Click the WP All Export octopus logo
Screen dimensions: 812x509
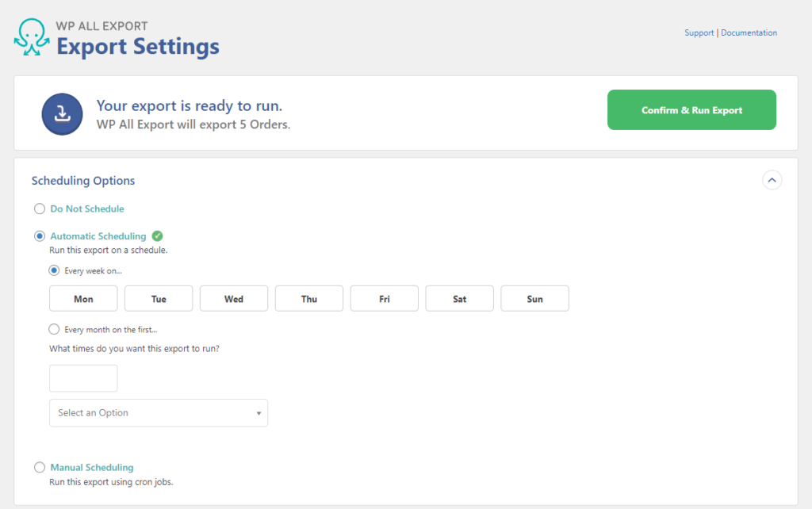tap(32, 37)
